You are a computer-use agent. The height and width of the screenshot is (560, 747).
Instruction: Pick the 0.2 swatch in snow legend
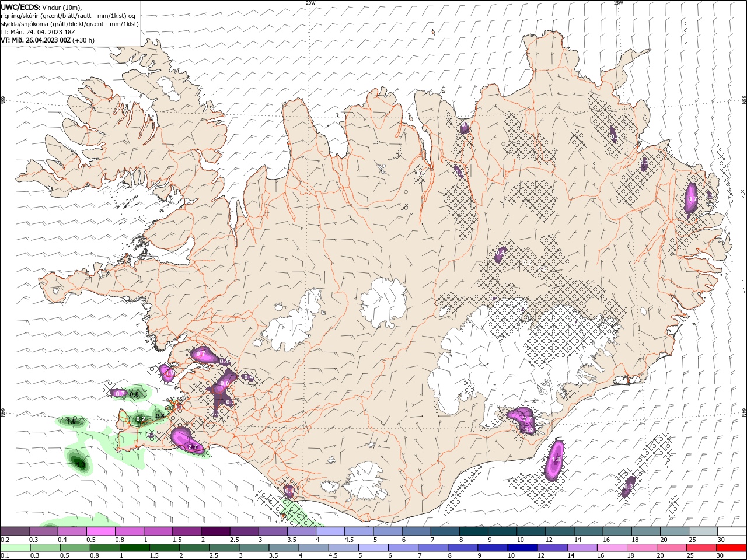15,531
